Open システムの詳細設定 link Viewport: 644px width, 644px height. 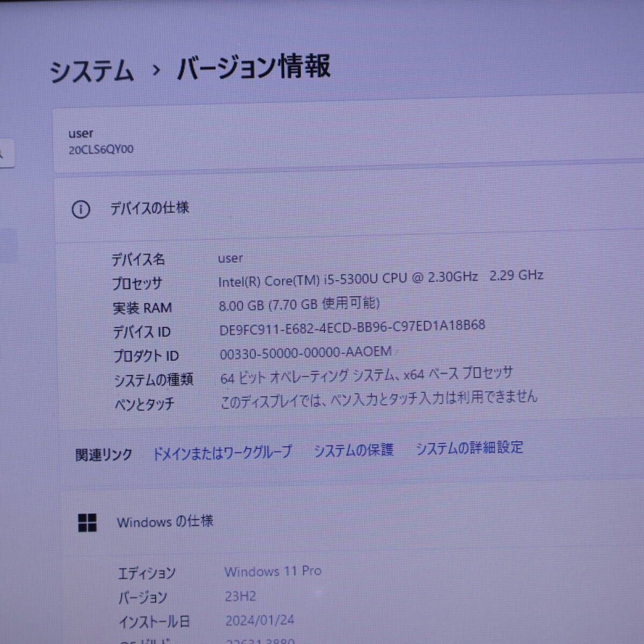click(470, 448)
